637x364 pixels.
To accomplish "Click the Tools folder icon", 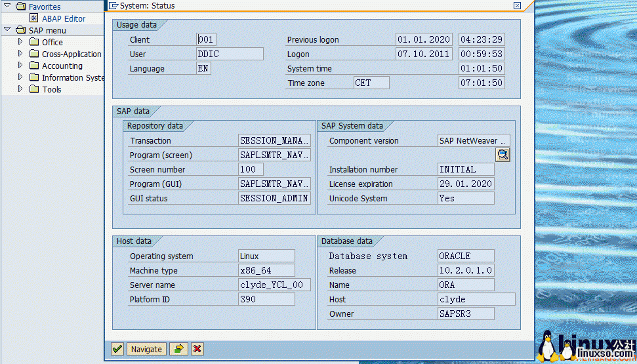I will pyautogui.click(x=35, y=89).
